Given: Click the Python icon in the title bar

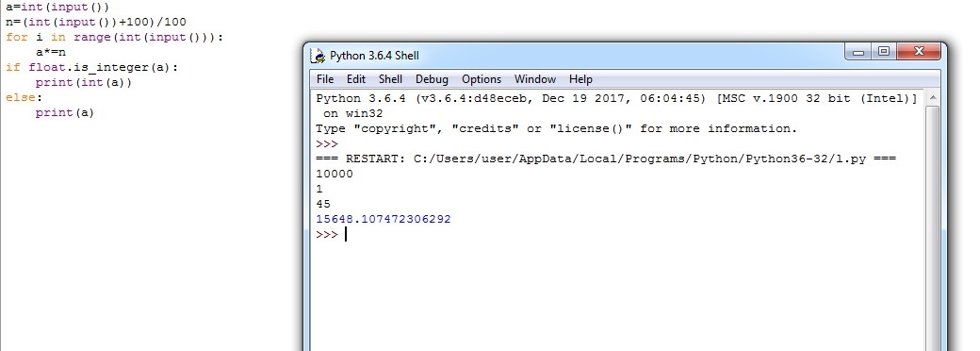Looking at the screenshot, I should pos(318,56).
